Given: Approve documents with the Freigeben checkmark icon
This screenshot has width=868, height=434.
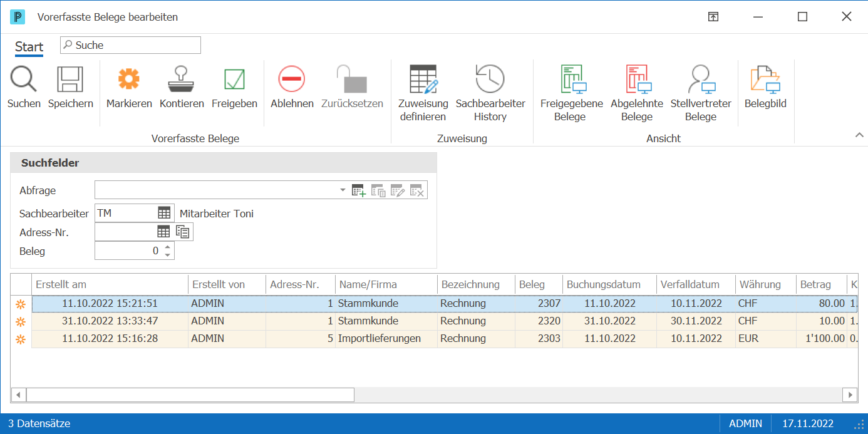Looking at the screenshot, I should click(x=234, y=80).
